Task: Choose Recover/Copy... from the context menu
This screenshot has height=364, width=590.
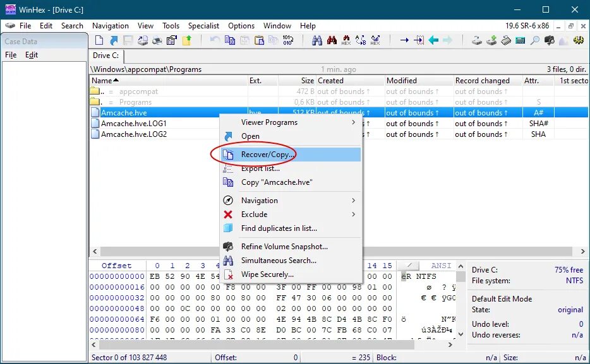Action: click(x=291, y=155)
